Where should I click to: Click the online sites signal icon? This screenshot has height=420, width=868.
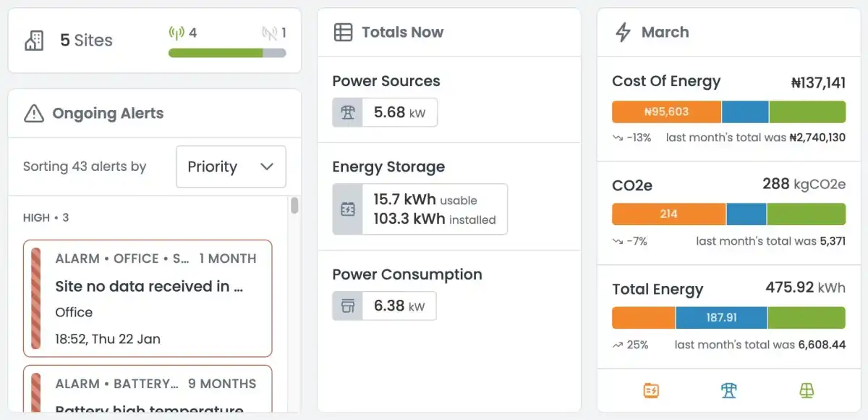click(176, 33)
